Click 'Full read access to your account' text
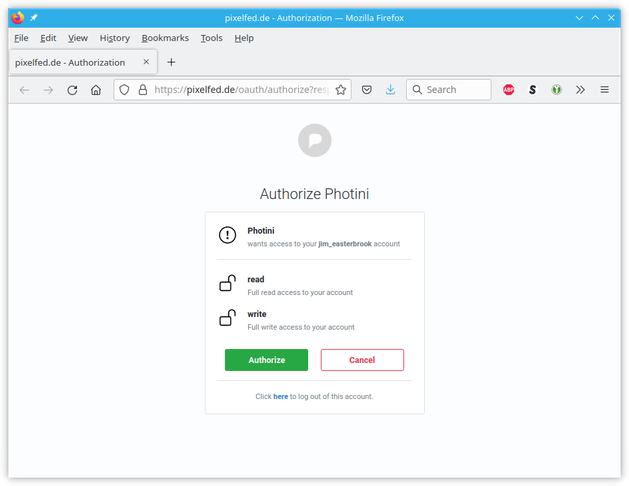This screenshot has height=486, width=629. click(x=300, y=293)
